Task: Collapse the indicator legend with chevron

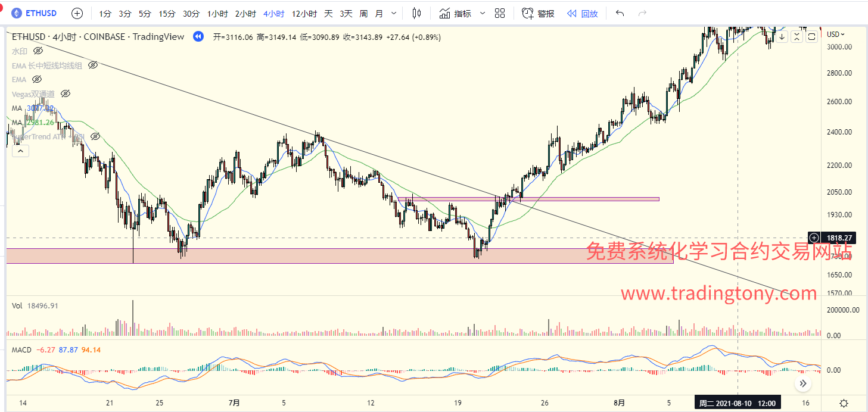Action: click(20, 151)
